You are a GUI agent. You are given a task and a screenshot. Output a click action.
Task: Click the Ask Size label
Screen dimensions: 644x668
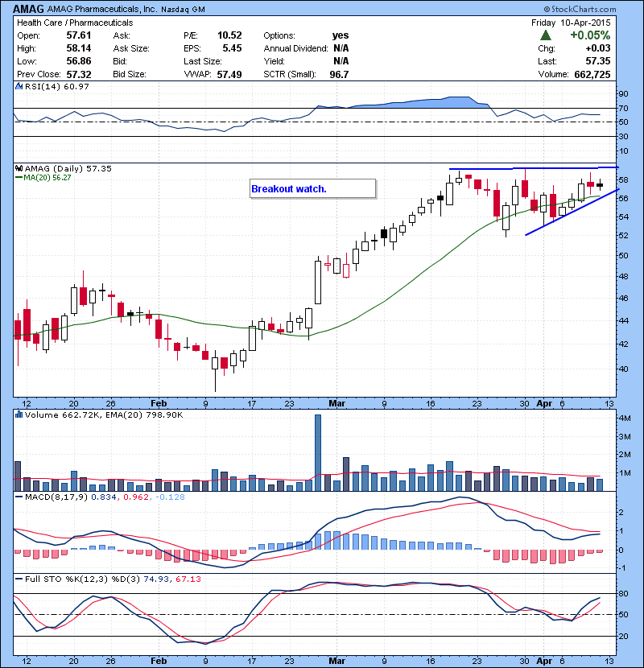click(131, 48)
